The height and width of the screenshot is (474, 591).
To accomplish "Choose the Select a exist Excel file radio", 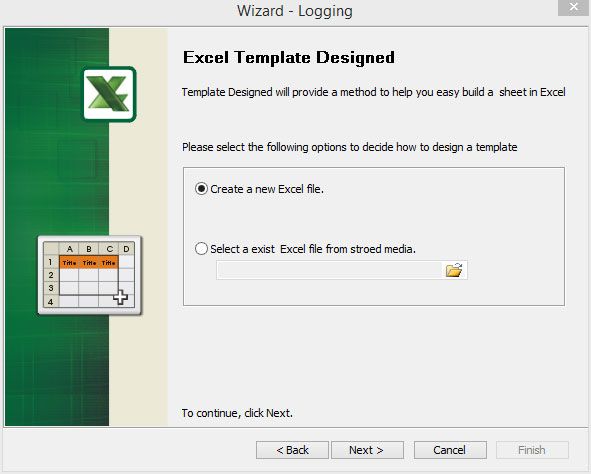I will [201, 249].
